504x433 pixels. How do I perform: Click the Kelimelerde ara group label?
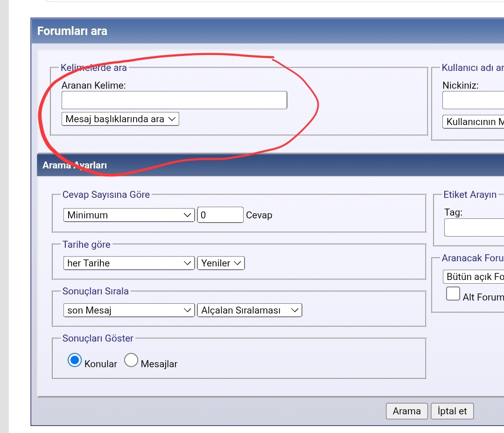94,68
